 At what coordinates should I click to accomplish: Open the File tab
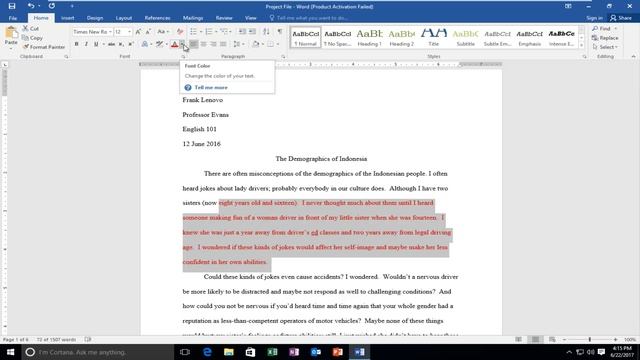click(13, 18)
